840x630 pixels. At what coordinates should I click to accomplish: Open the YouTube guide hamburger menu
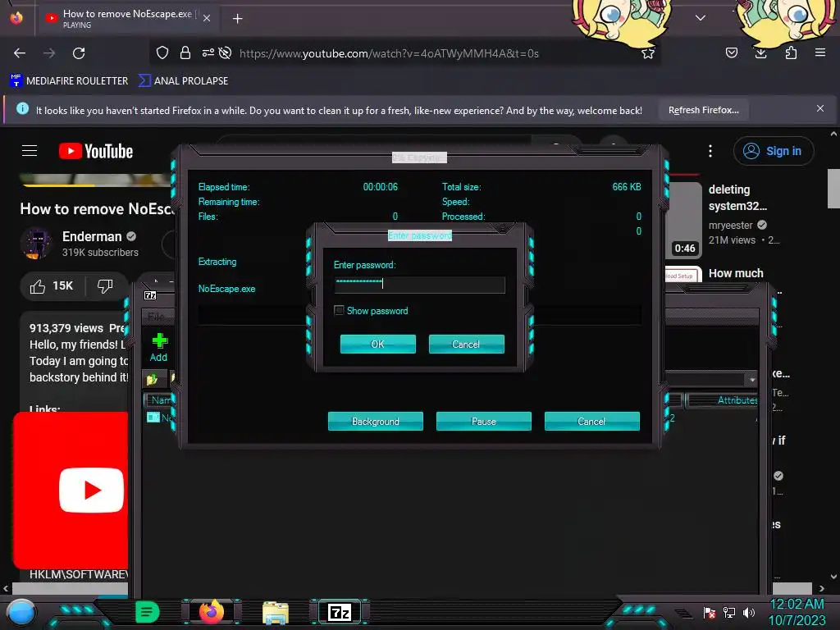pyautogui.click(x=30, y=151)
